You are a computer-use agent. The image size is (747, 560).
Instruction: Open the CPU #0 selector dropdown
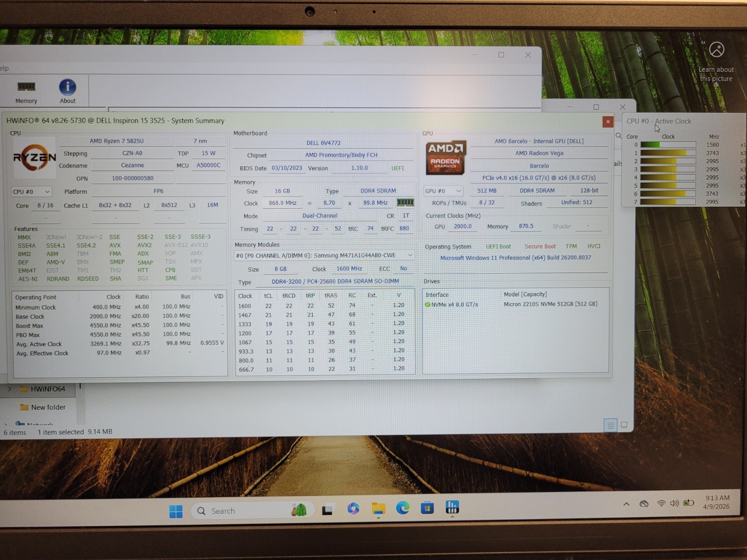click(31, 191)
